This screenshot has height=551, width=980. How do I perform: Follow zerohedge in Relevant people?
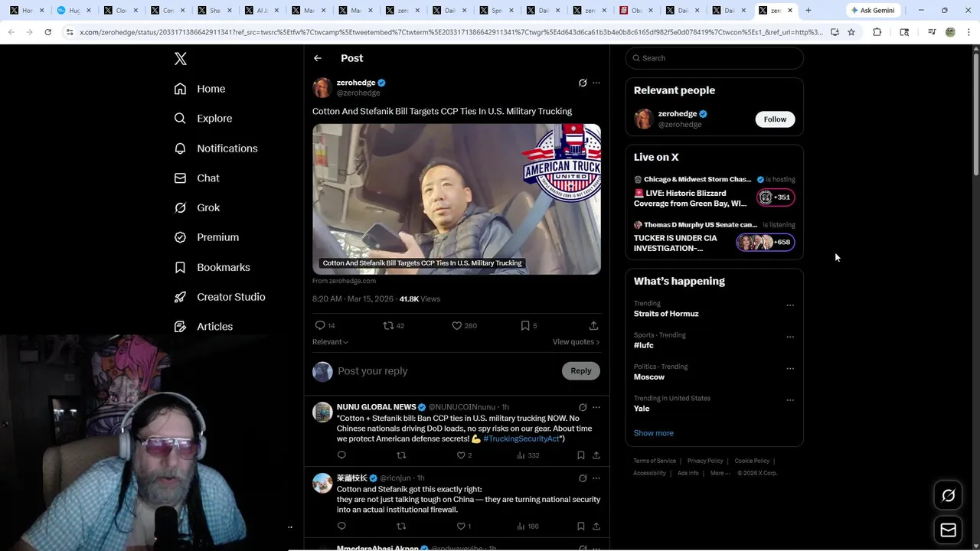pyautogui.click(x=775, y=119)
